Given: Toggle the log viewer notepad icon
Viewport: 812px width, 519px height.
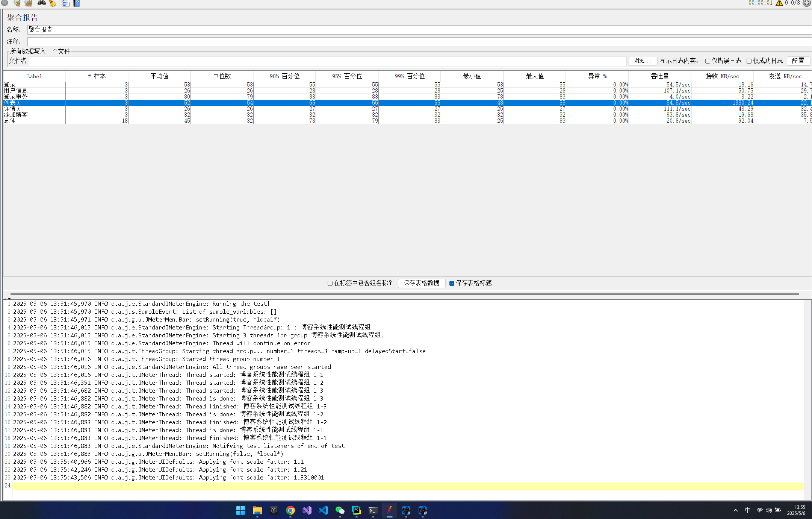Looking at the screenshot, I should (x=65, y=3).
